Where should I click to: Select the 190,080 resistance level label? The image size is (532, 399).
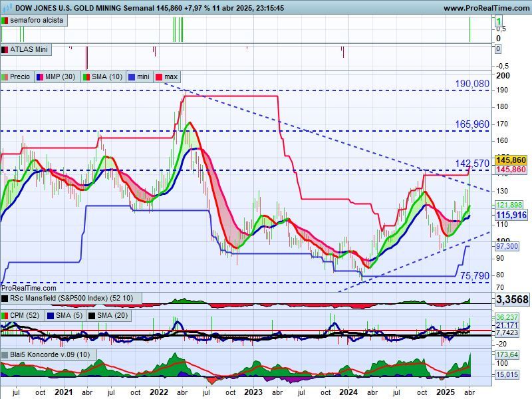point(472,84)
